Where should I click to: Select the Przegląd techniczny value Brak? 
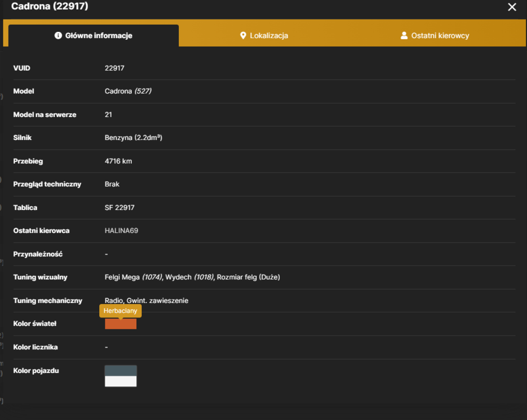click(112, 184)
